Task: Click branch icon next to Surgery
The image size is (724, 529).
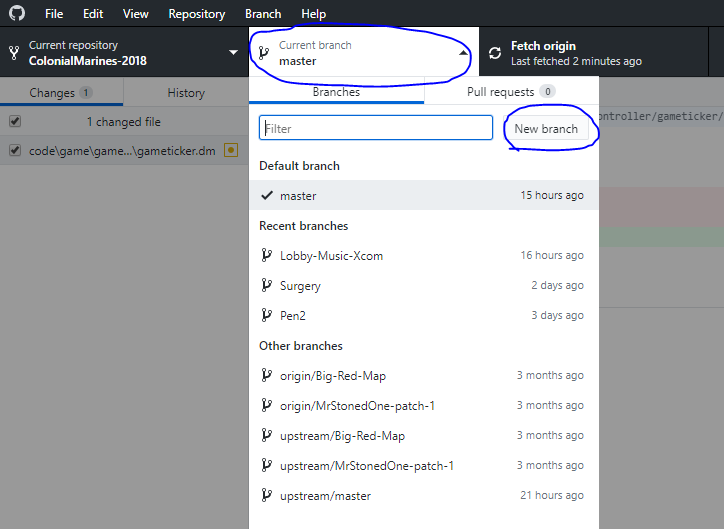Action: click(x=266, y=285)
